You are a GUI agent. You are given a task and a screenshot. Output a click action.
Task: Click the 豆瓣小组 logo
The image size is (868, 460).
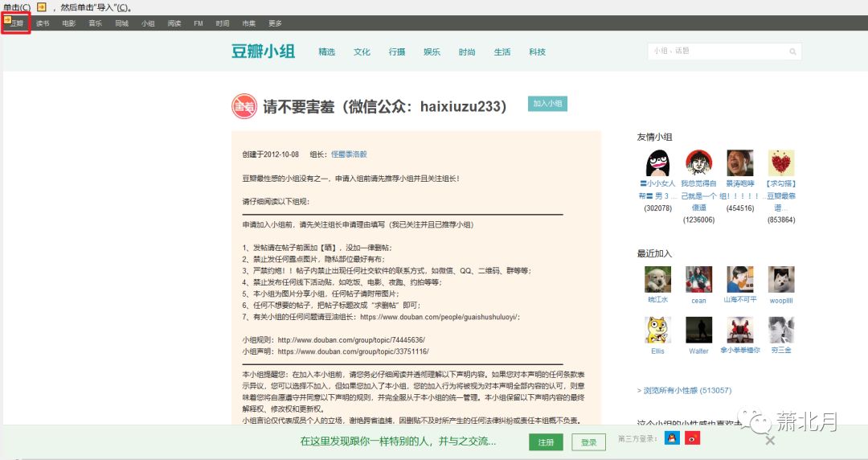pyautogui.click(x=263, y=51)
